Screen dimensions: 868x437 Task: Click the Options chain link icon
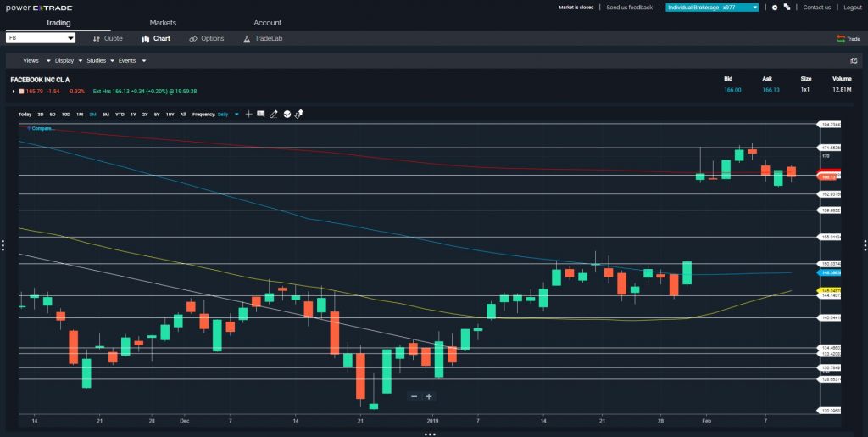[x=193, y=39]
